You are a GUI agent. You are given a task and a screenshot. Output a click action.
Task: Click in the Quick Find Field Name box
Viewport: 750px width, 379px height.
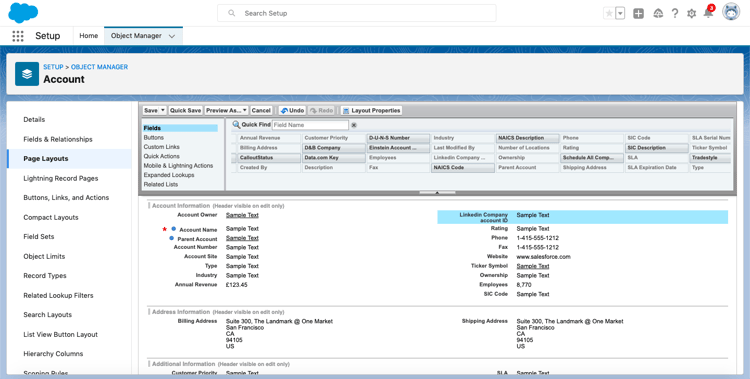(310, 125)
